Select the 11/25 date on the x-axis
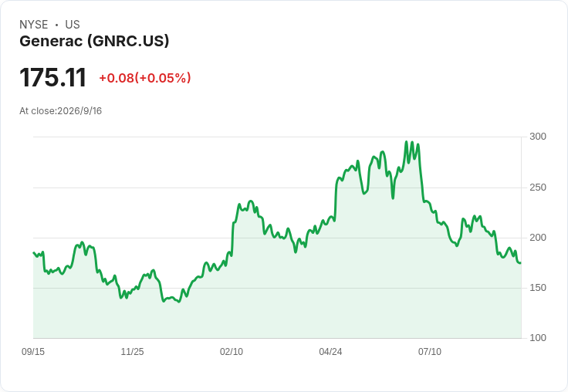This screenshot has width=568, height=392. coord(132,351)
